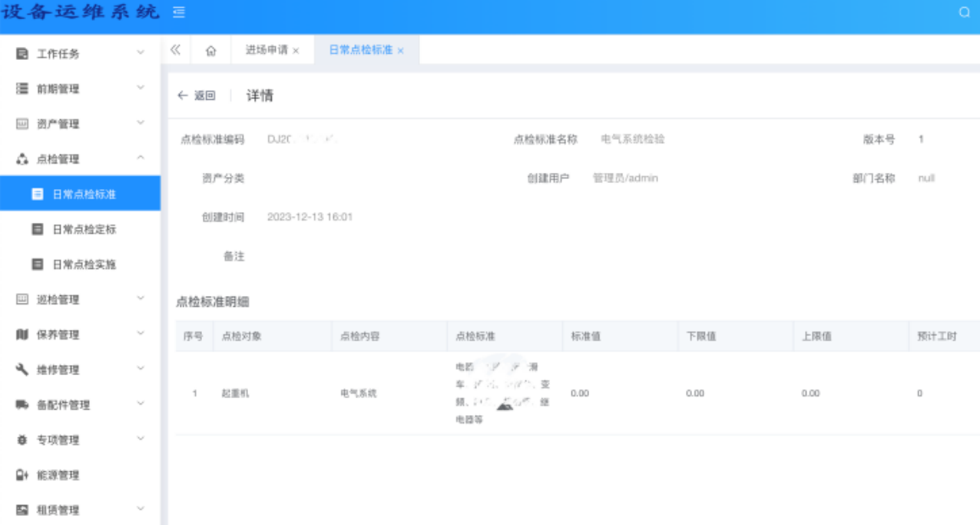This screenshot has height=525, width=980.
Task: Click the 起重机 table row
Action: point(235,394)
